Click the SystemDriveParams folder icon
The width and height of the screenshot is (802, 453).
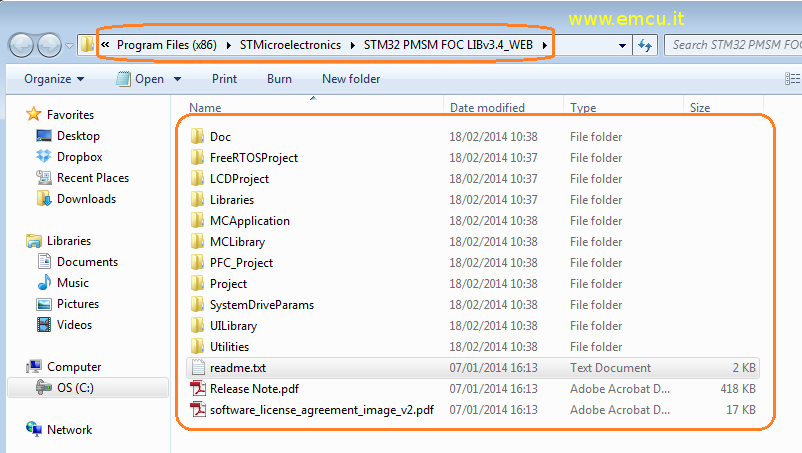(197, 304)
